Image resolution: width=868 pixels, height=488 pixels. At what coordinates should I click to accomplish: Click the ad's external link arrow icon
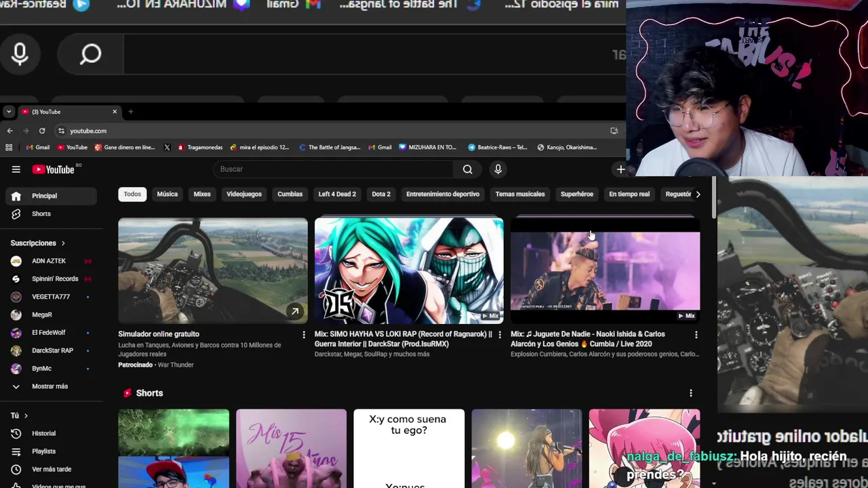point(294,312)
